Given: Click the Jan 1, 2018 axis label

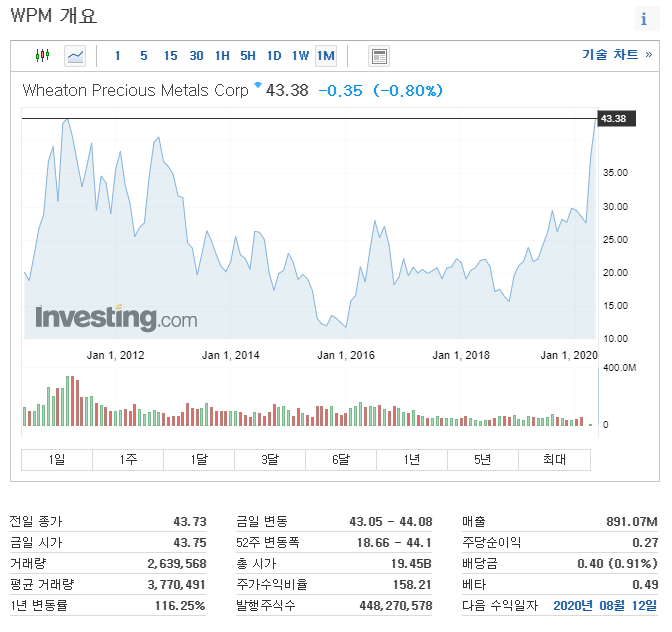Looking at the screenshot, I should pos(461,355).
